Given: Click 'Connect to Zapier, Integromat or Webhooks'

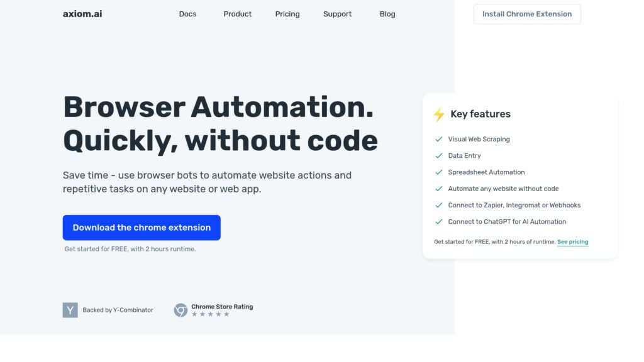Looking at the screenshot, I should (x=514, y=205).
